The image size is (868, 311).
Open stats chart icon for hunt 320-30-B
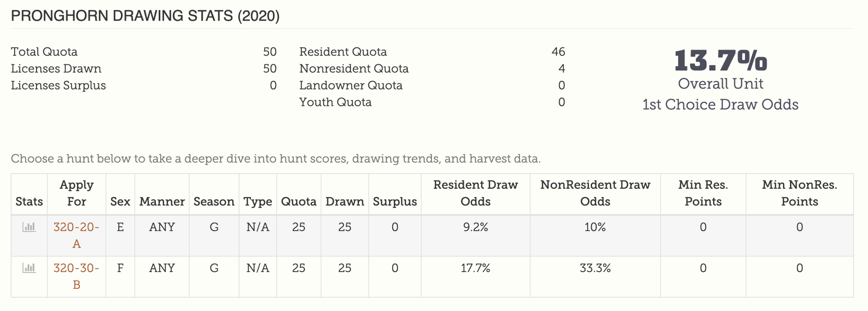point(29,268)
